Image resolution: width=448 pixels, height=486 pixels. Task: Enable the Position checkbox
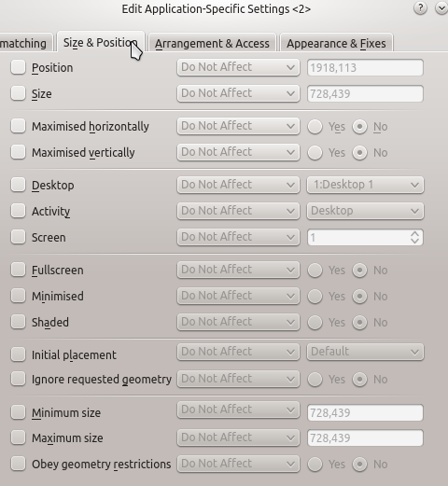18,67
